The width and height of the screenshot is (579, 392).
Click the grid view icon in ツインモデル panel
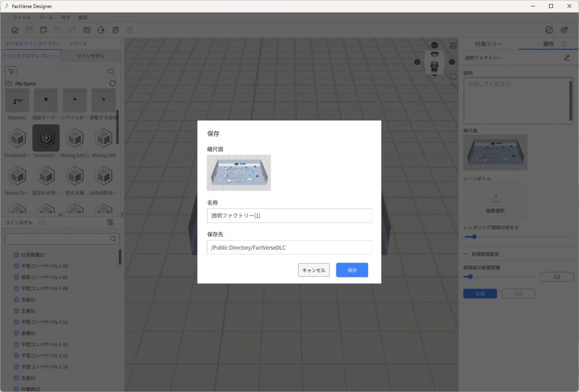pyautogui.click(x=110, y=223)
